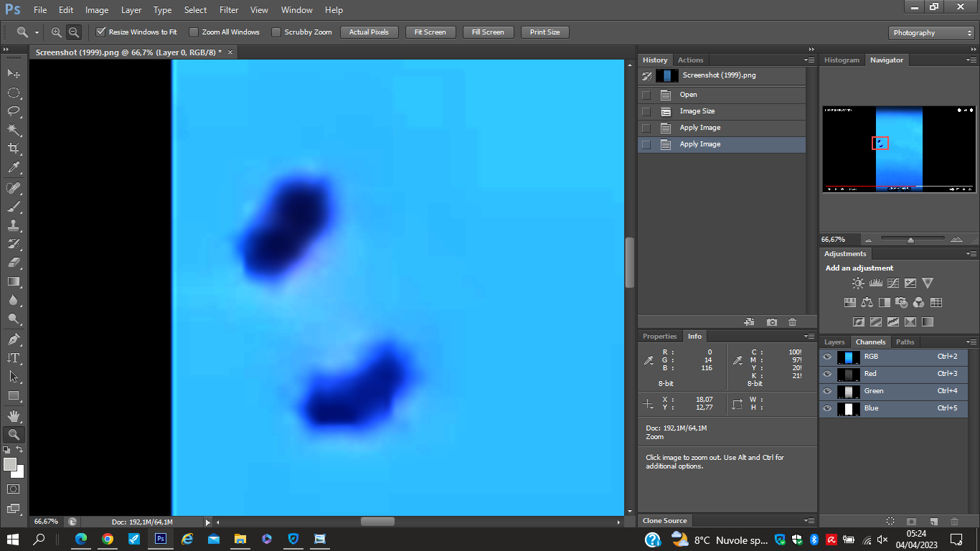Select the Crop tool
980x551 pixels.
point(14,149)
